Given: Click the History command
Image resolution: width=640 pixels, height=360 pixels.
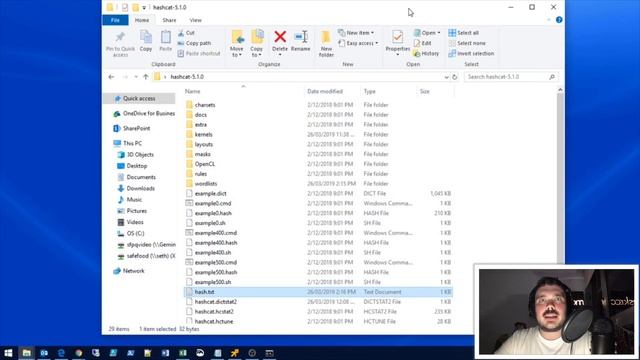Looking at the screenshot, I should [x=426, y=53].
